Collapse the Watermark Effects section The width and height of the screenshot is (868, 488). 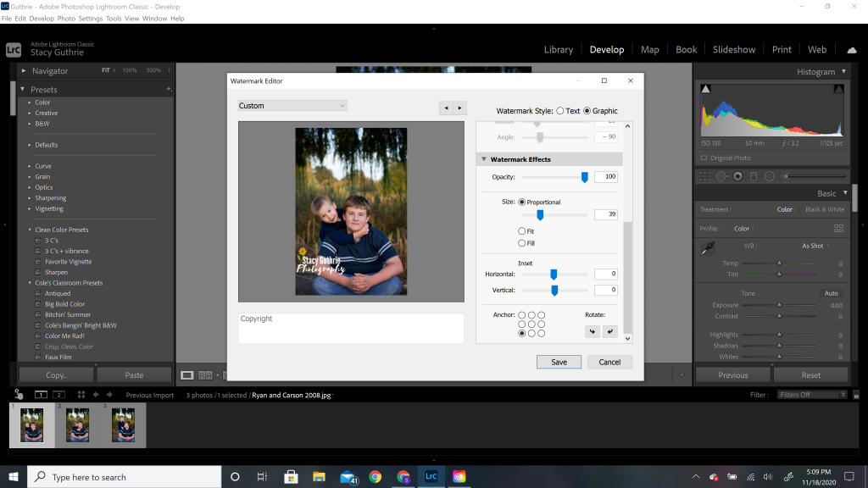point(485,159)
